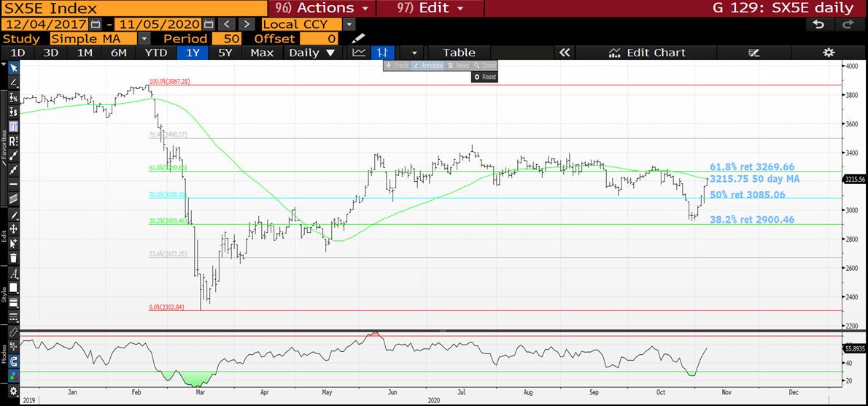Expand the Local CCY currency dropdown
The width and height of the screenshot is (868, 406).
point(349,24)
